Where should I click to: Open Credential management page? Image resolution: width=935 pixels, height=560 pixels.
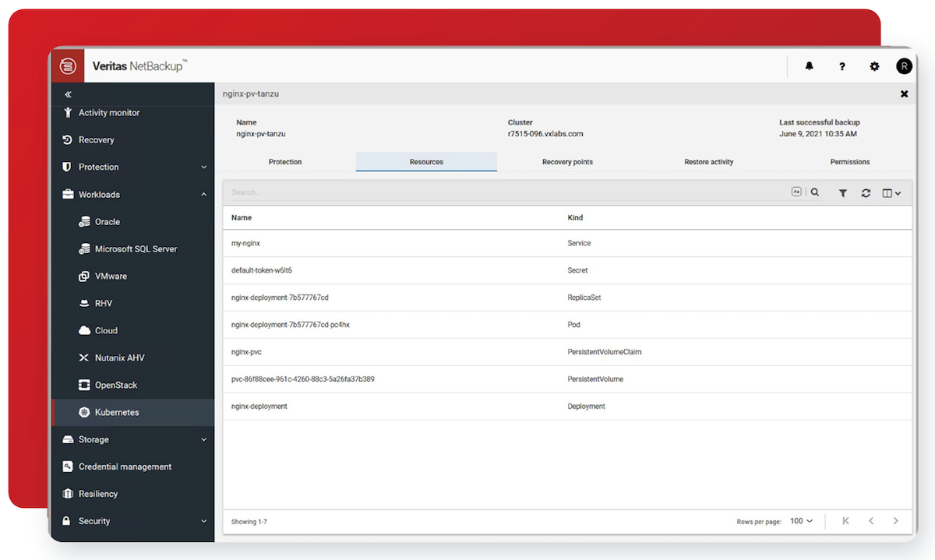(125, 467)
